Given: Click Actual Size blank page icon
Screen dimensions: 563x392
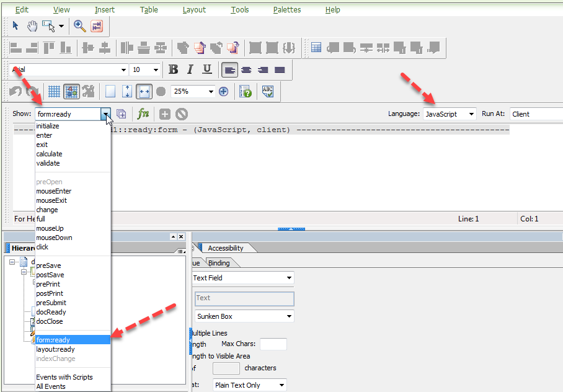Looking at the screenshot, I should pyautogui.click(x=110, y=92).
